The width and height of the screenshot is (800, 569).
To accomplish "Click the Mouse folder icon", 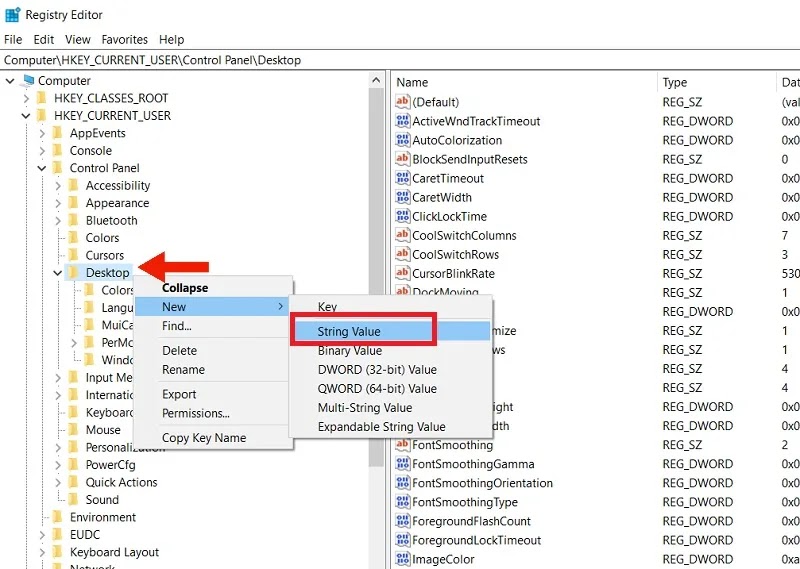I will [74, 430].
